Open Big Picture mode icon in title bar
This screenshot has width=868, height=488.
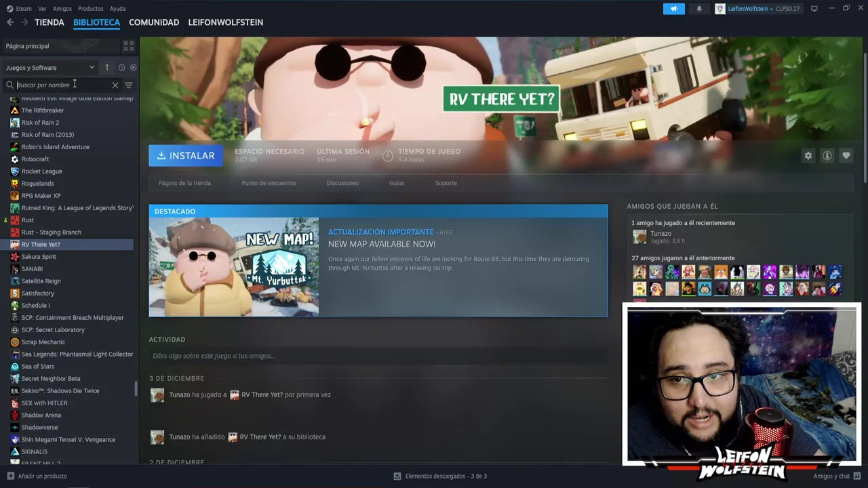[x=814, y=9]
